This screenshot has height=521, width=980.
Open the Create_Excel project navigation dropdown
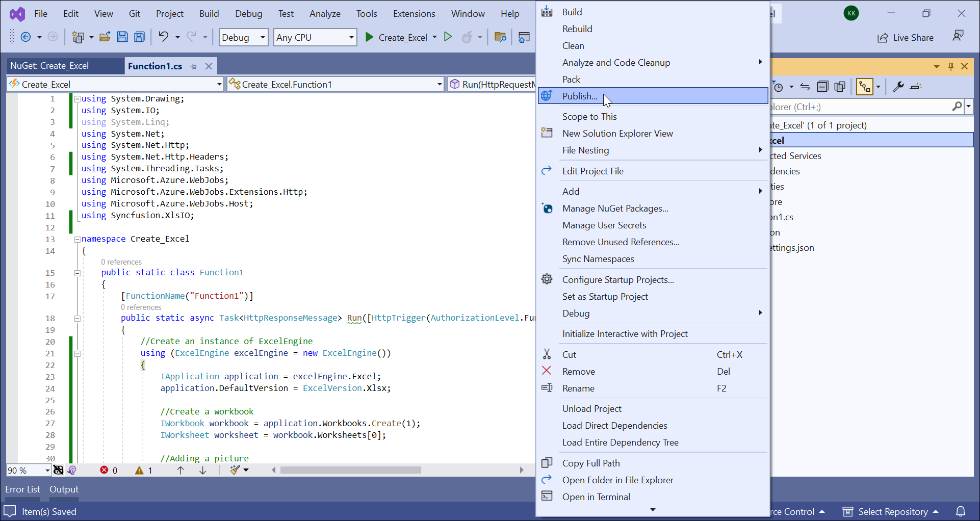click(x=115, y=84)
